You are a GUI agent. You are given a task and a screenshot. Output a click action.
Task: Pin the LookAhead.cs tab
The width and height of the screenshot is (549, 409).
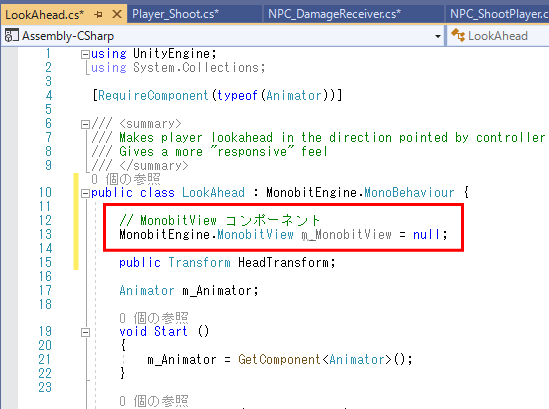pyautogui.click(x=98, y=14)
